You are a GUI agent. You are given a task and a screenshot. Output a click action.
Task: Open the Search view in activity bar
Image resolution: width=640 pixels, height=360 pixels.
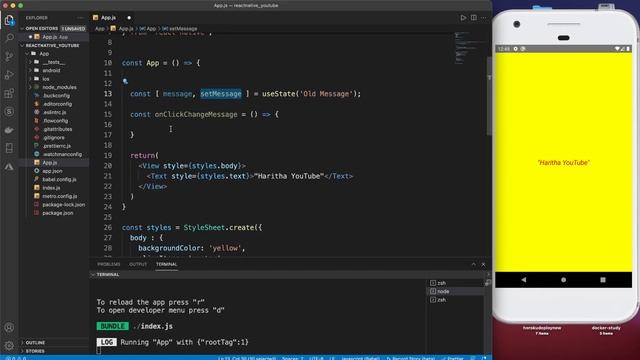[9, 38]
